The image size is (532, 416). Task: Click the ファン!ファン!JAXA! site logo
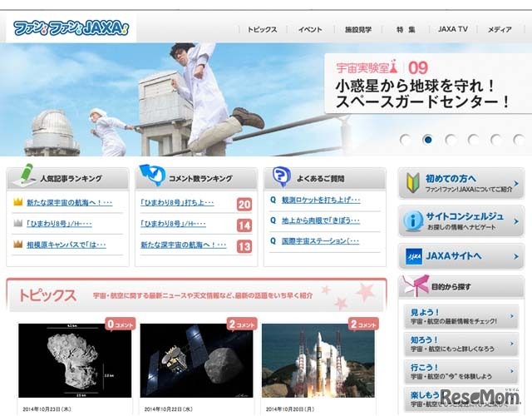click(x=71, y=28)
